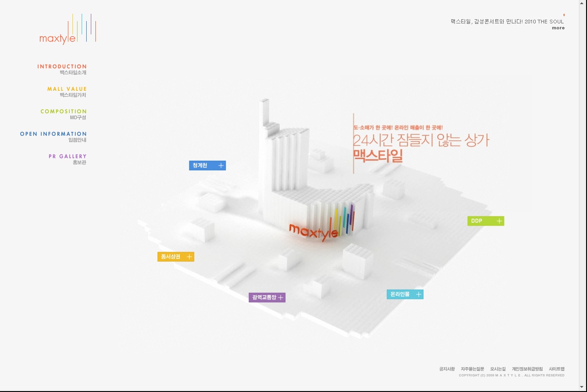This screenshot has height=392, width=587.
Task: Open the 자주묻는질문 footer link
Action: 472,369
